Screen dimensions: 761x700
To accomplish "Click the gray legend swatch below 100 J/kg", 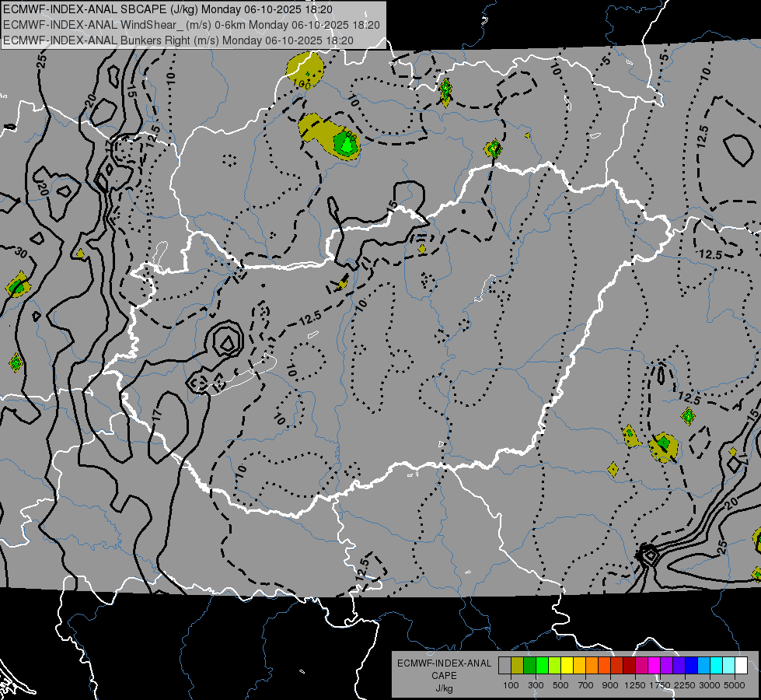I will [x=504, y=666].
